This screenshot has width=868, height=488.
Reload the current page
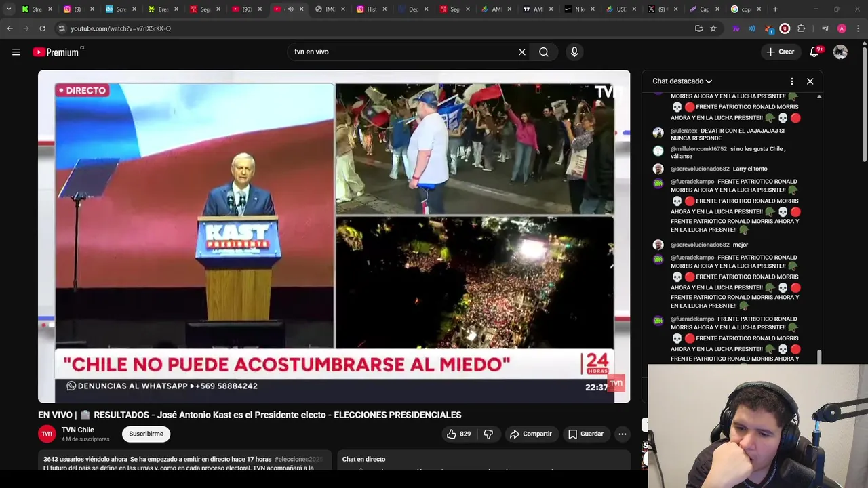42,28
